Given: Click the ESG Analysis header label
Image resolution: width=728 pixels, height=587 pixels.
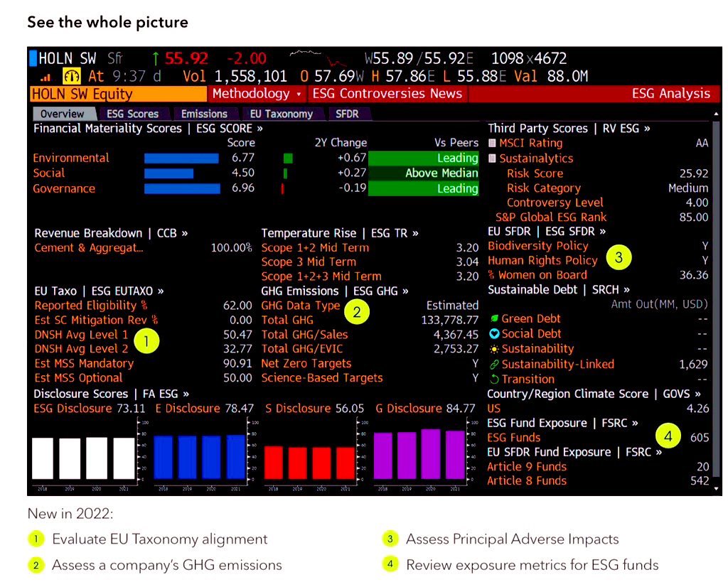Looking at the screenshot, I should pyautogui.click(x=671, y=94).
